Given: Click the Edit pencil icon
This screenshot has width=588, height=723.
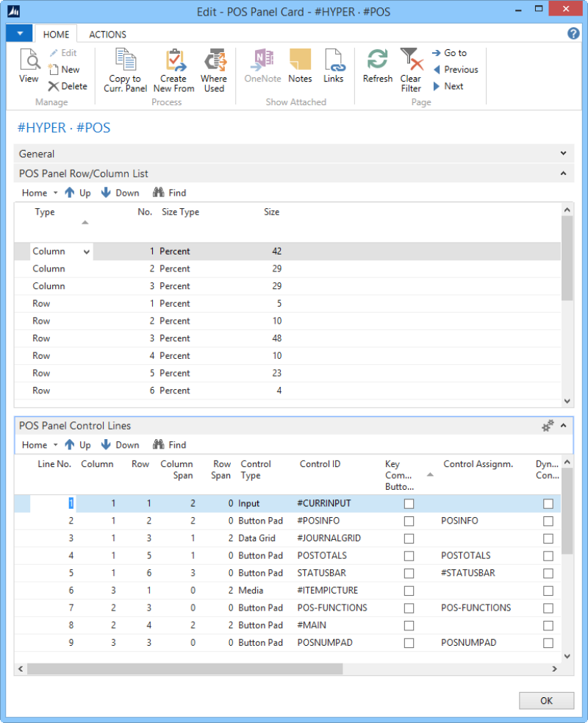Looking at the screenshot, I should pyautogui.click(x=54, y=52).
